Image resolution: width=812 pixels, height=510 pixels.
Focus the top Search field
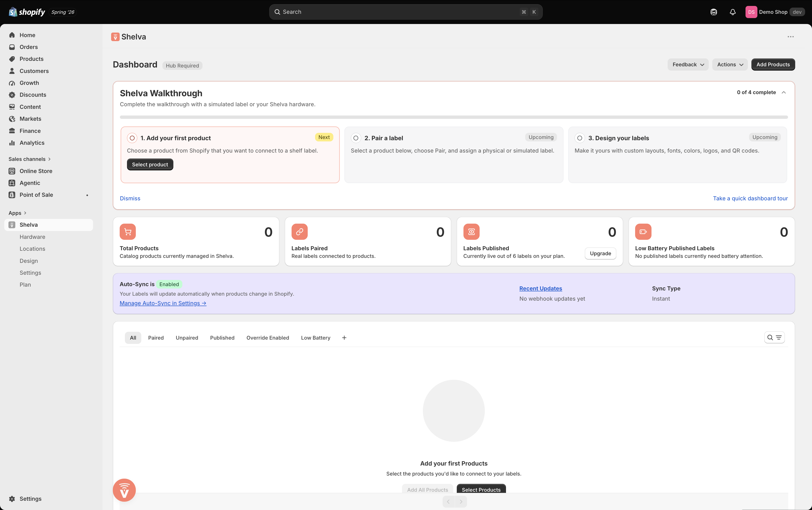point(406,12)
